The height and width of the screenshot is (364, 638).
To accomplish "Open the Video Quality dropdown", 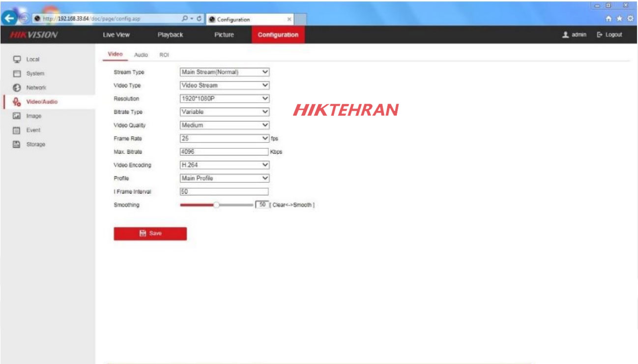I will pos(225,125).
